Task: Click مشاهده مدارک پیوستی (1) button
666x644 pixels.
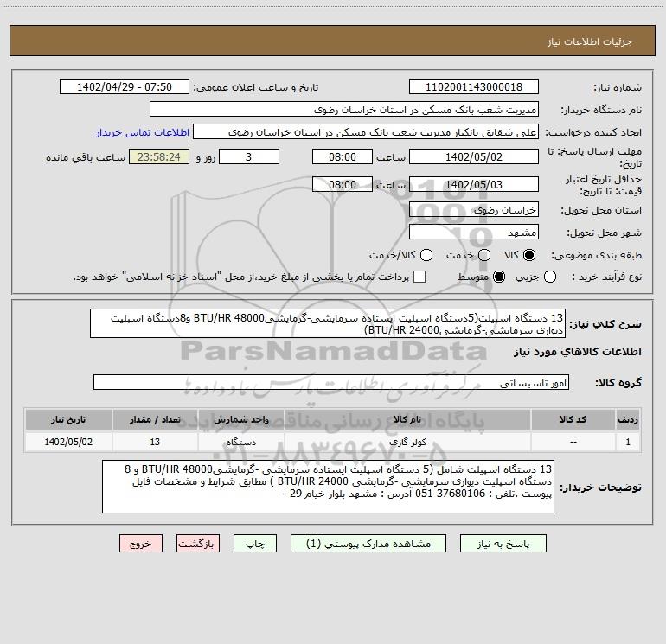Action: pyautogui.click(x=368, y=544)
